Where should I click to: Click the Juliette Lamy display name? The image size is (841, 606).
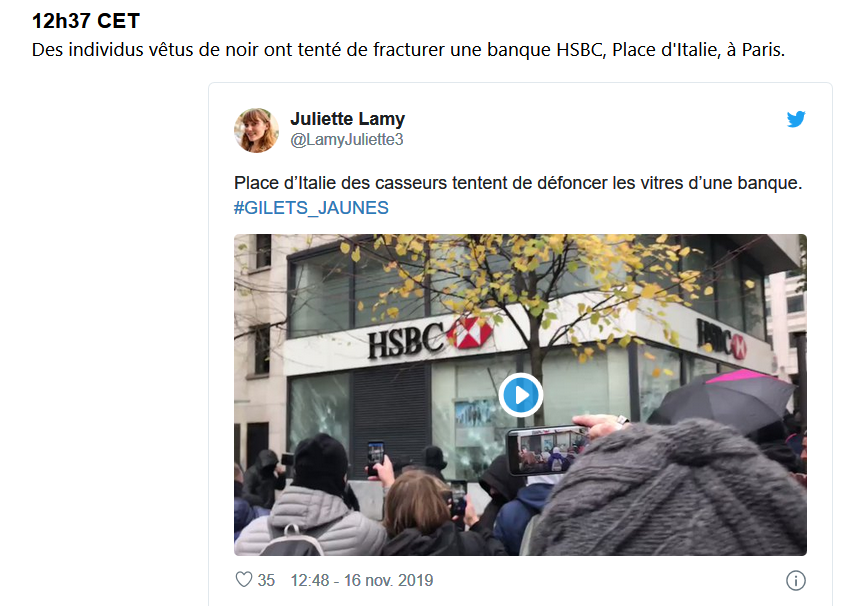[348, 119]
